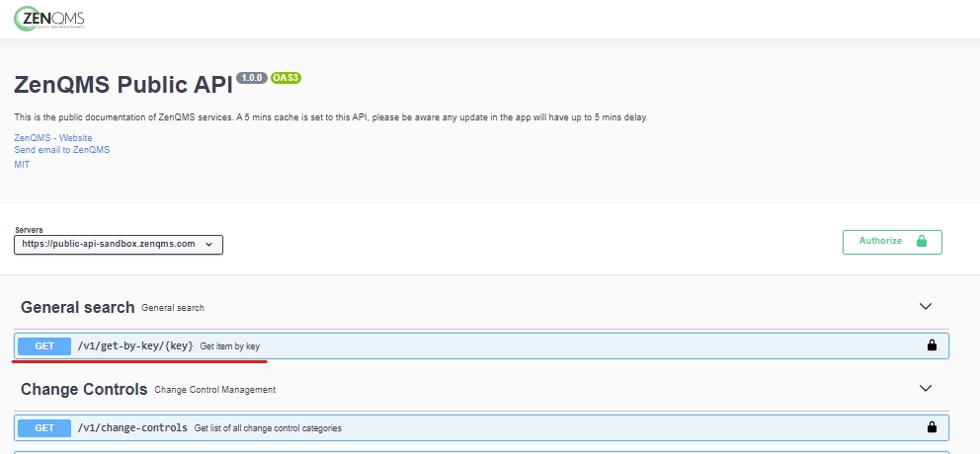Click the 'Change Control Management' description
The image size is (980, 454).
(215, 389)
